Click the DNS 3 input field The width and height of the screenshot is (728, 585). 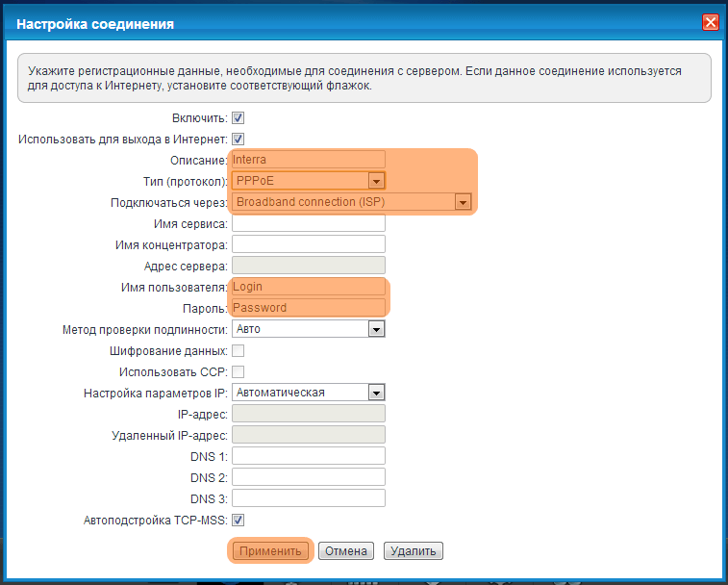(308, 498)
